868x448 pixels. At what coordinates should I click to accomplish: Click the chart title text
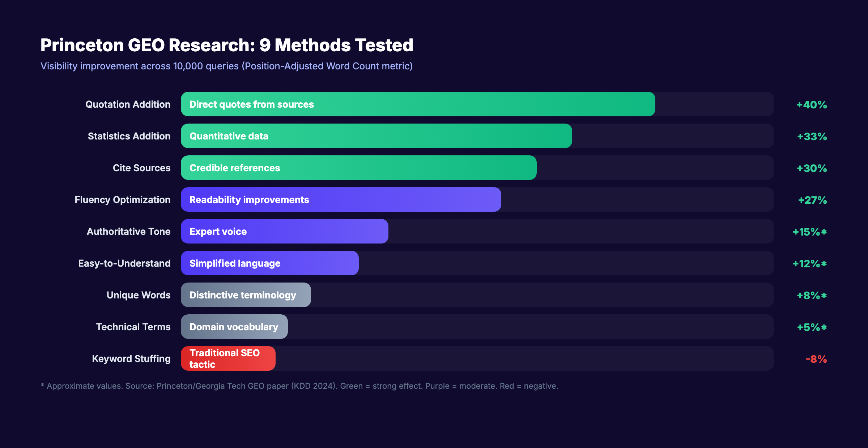click(227, 44)
